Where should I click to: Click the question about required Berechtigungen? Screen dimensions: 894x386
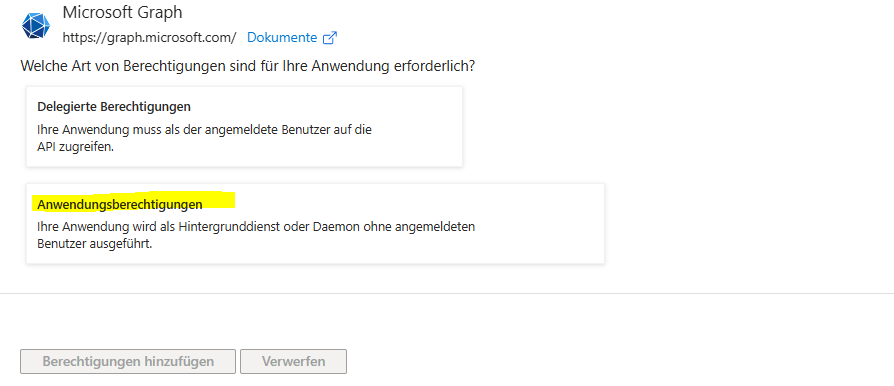point(248,66)
